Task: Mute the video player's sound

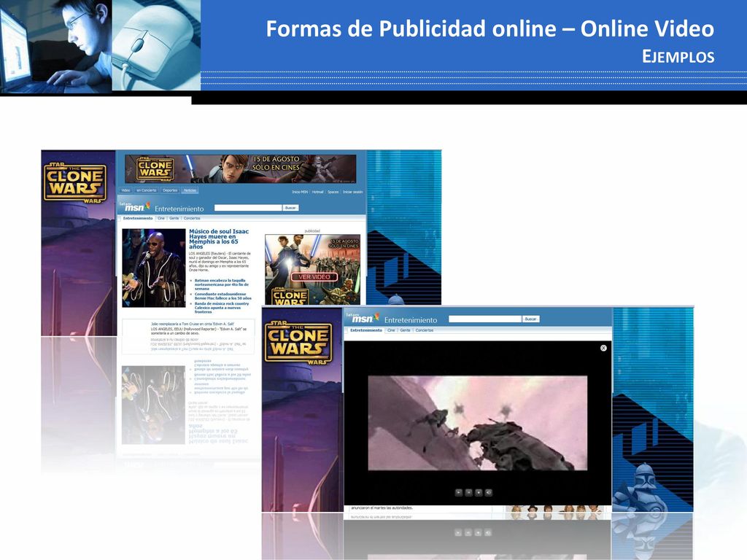Action: click(488, 492)
